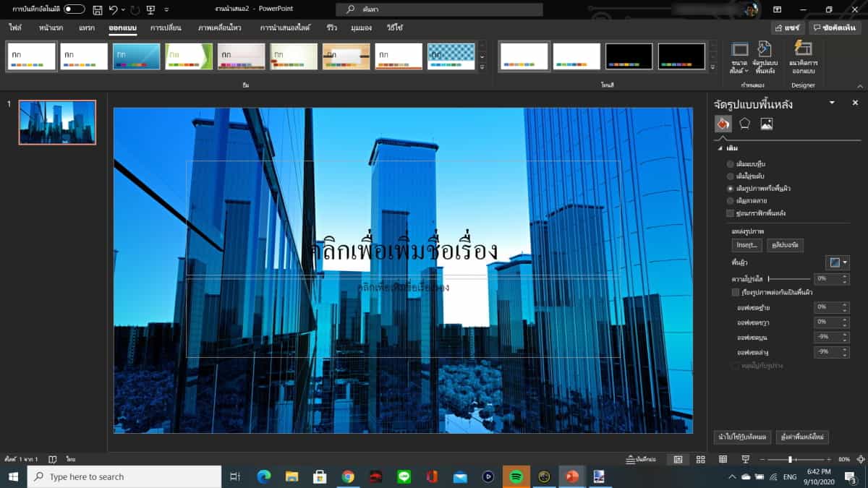Click the Insert picture source button

pyautogui.click(x=746, y=245)
